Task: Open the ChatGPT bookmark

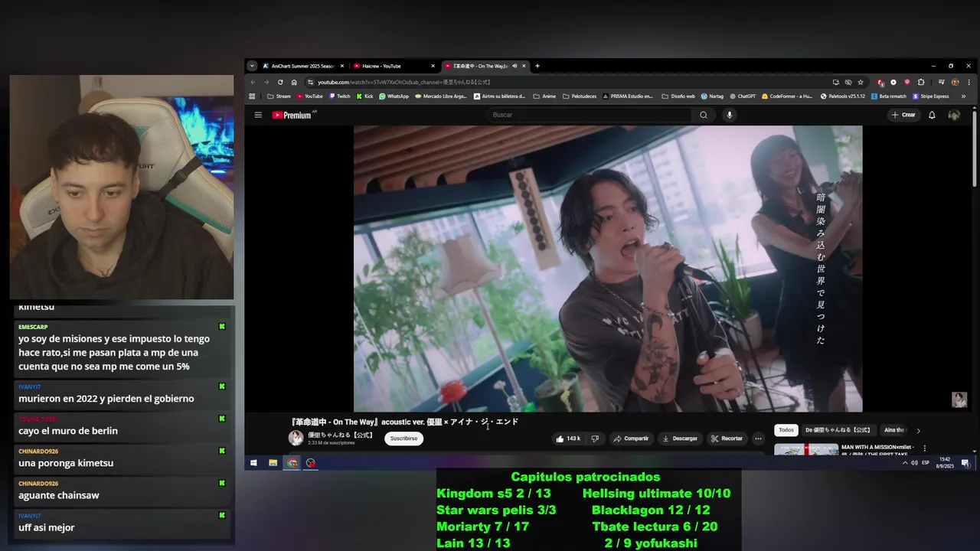Action: click(742, 96)
